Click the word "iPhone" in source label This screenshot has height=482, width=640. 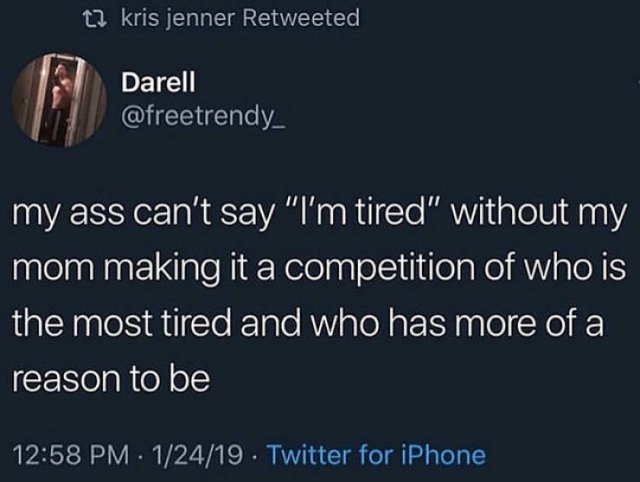tap(444, 455)
